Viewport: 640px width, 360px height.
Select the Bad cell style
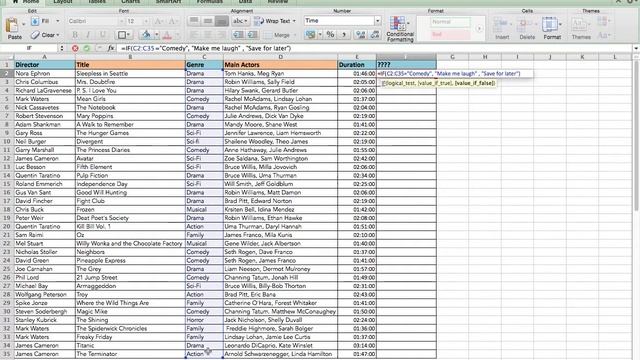click(x=451, y=34)
